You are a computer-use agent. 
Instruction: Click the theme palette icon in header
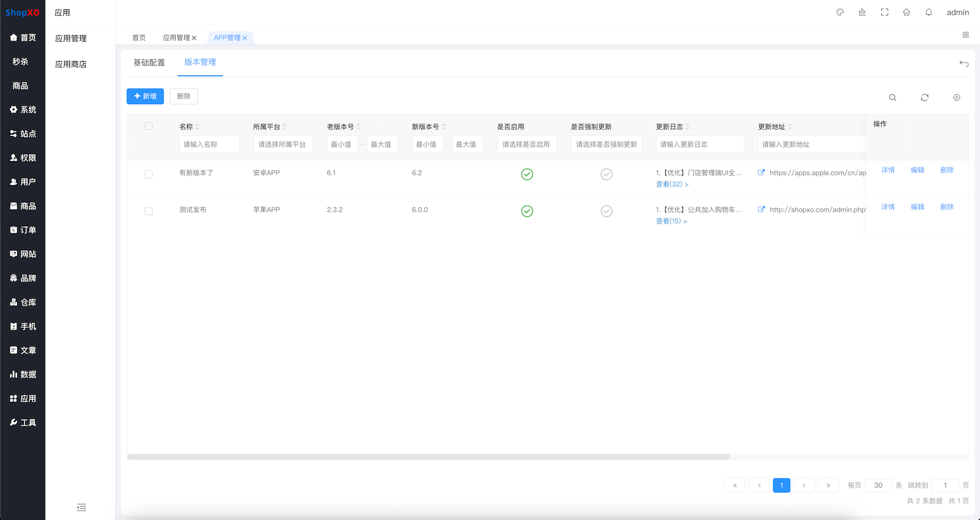(840, 12)
